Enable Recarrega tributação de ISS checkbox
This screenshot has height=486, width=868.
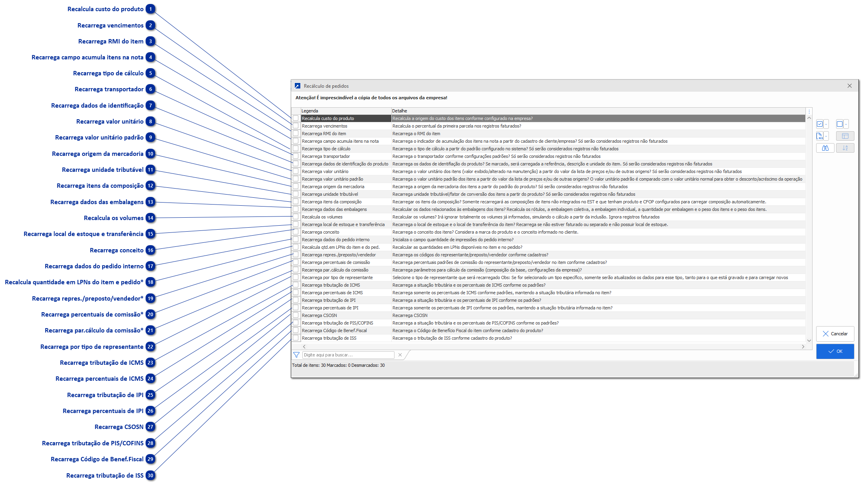pyautogui.click(x=296, y=338)
